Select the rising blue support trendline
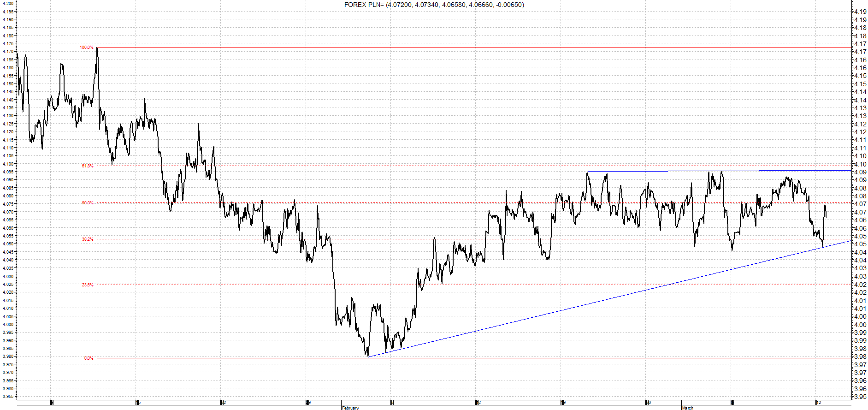The height and width of the screenshot is (410, 868). coord(608,298)
